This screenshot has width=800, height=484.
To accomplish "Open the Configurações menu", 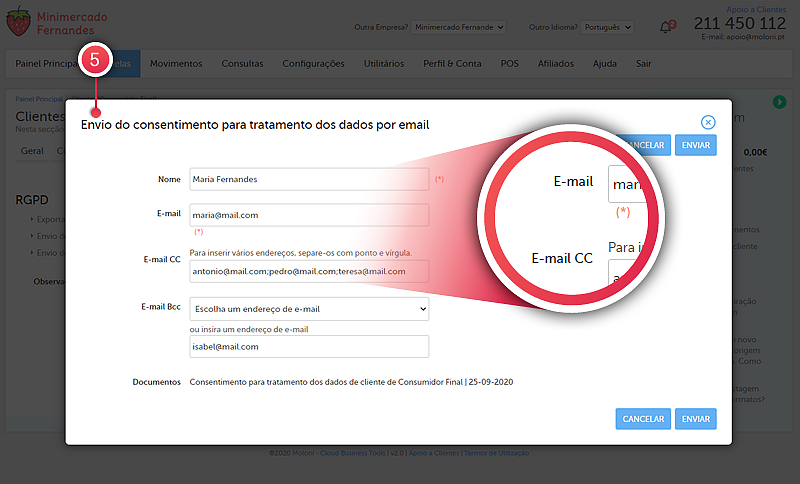I will click(313, 64).
